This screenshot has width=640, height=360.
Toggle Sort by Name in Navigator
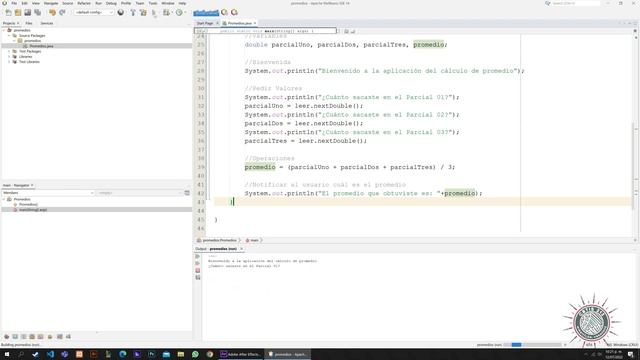coord(60,337)
